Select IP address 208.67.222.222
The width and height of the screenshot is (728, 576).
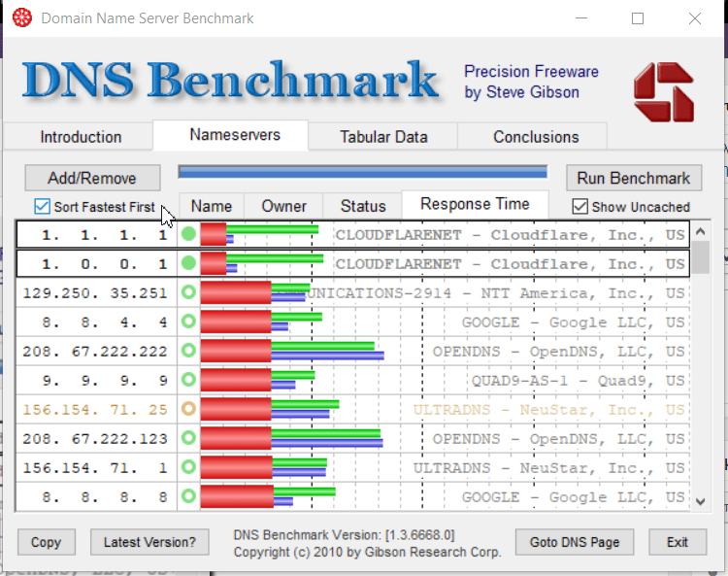point(95,352)
